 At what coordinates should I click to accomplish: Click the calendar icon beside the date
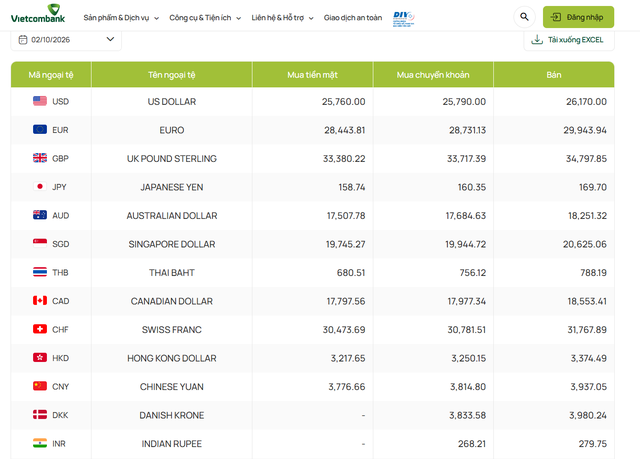coord(23,40)
